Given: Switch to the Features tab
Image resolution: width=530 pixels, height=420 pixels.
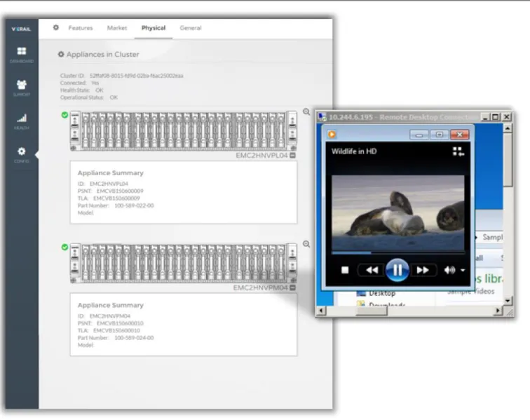Looking at the screenshot, I should [81, 28].
